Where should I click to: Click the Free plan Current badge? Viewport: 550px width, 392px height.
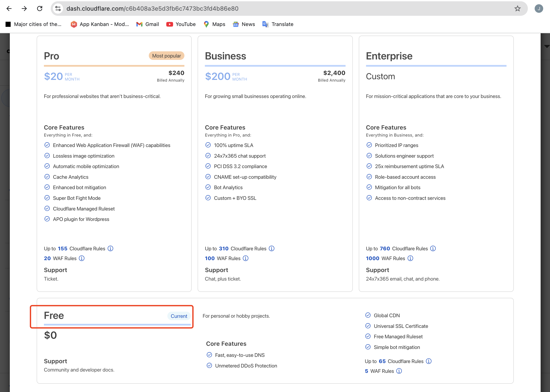click(179, 316)
